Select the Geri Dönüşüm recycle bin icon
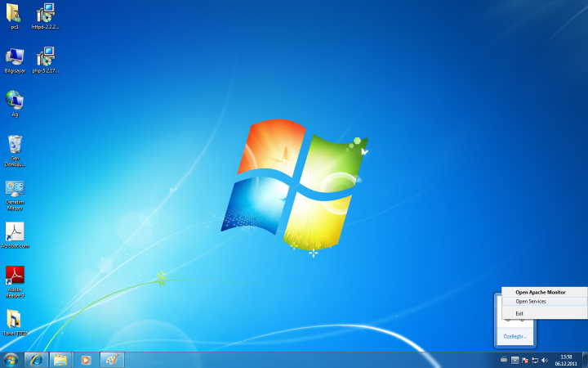Image resolution: width=588 pixels, height=368 pixels. [15, 146]
